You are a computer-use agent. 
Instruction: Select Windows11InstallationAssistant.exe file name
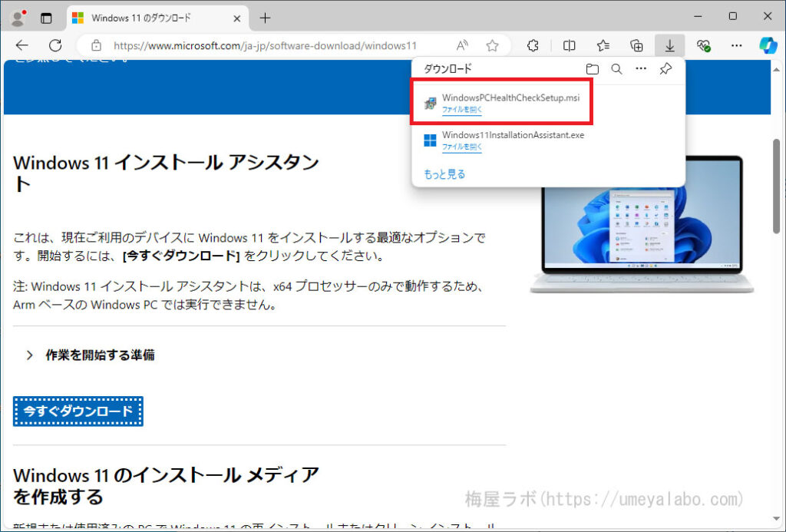[x=513, y=135]
